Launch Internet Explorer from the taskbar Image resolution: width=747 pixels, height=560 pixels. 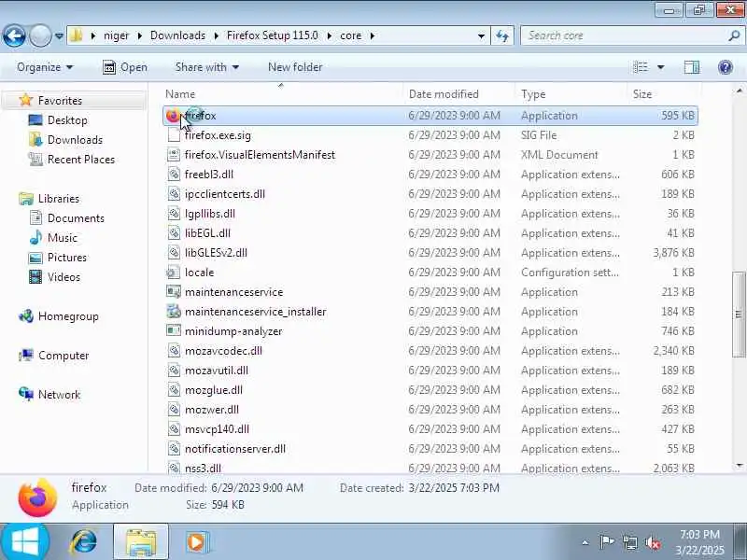tap(84, 542)
